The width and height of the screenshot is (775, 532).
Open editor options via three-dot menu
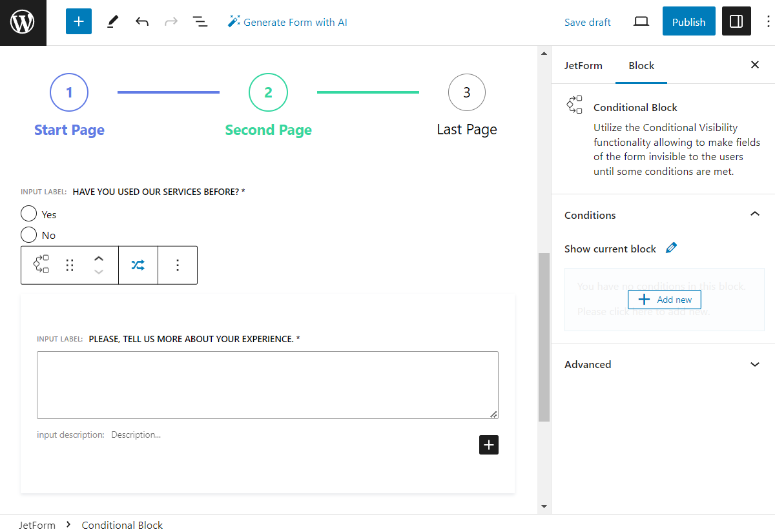tap(767, 21)
